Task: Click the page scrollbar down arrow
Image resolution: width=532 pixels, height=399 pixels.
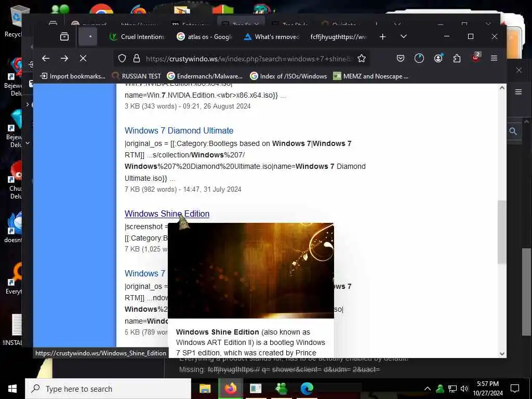Action: pos(502,353)
